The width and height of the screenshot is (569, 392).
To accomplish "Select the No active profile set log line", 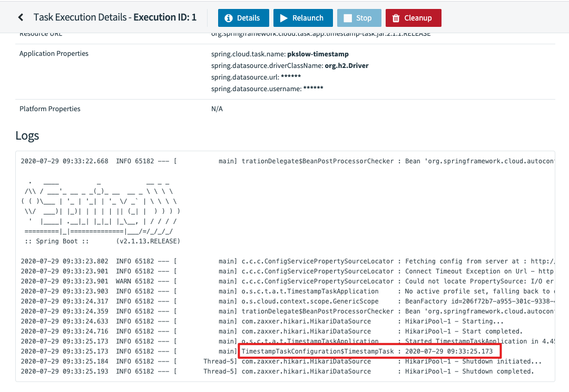I will point(288,291).
